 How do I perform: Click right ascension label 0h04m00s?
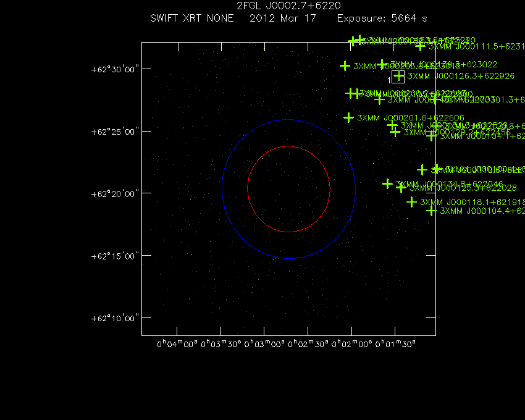(177, 344)
